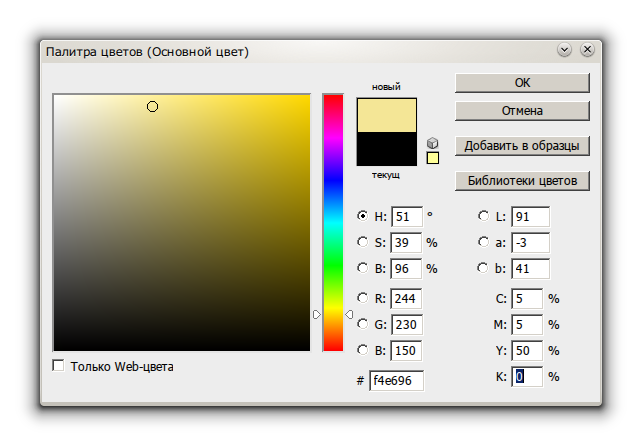This screenshot has width=642, height=446.
Task: Close the color picker dialog window
Action: [585, 50]
